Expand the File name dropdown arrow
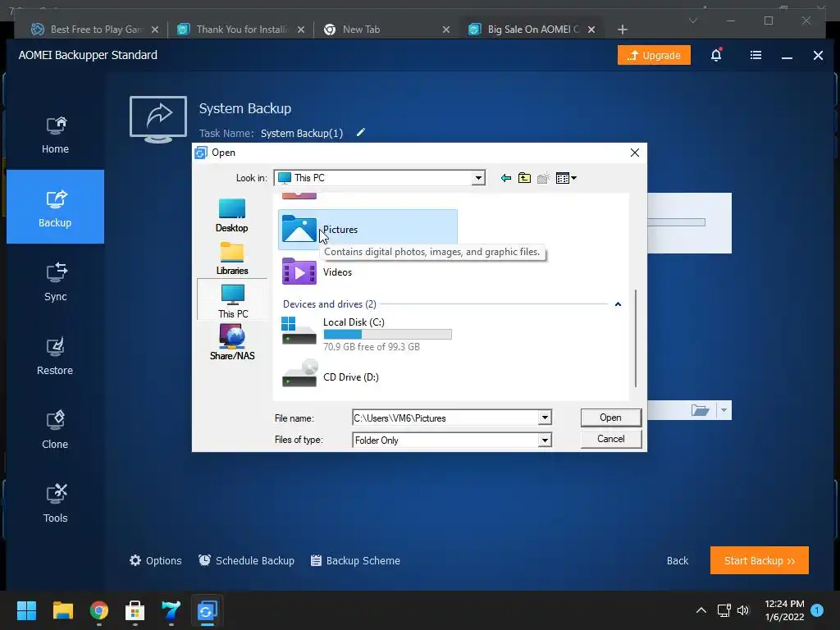The width and height of the screenshot is (840, 630). point(545,418)
